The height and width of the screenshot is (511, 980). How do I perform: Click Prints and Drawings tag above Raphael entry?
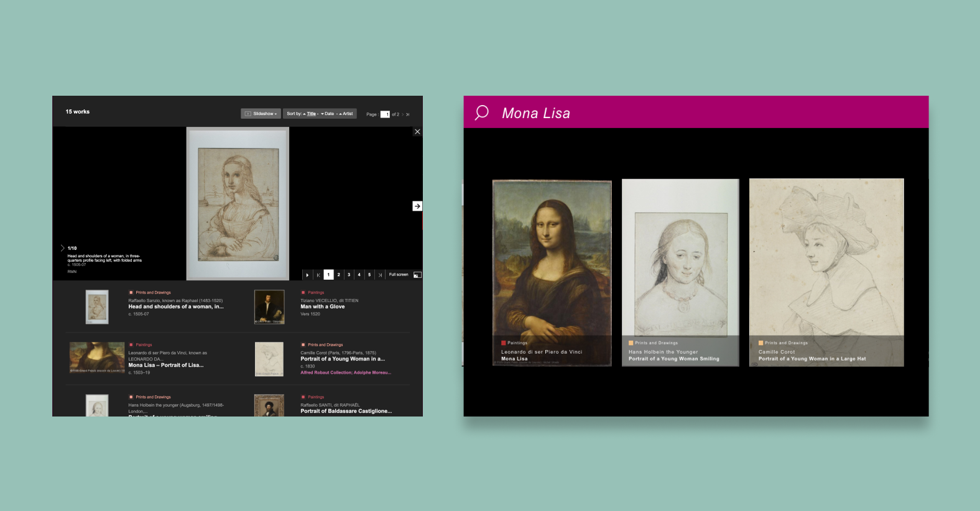pyautogui.click(x=153, y=292)
